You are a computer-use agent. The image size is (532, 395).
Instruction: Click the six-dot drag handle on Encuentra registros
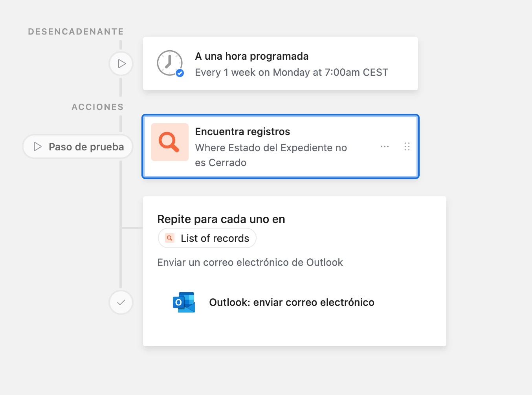coord(407,146)
